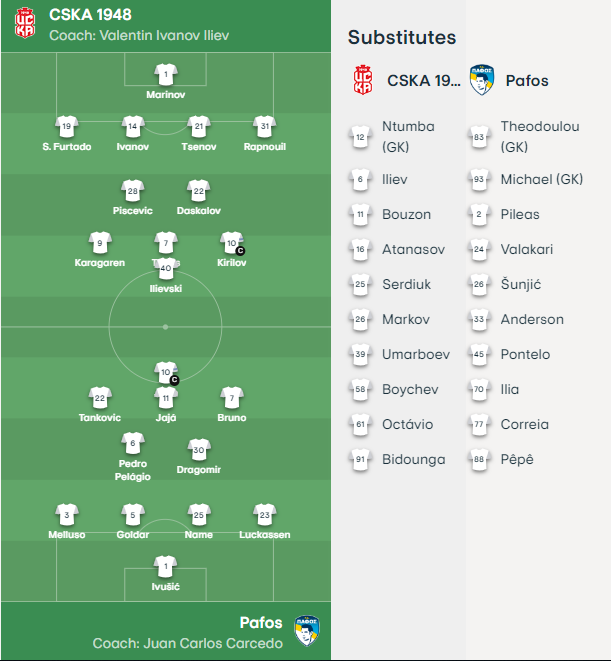Click Dragomir's number 30 shirt
The width and height of the screenshot is (611, 661).
pyautogui.click(x=199, y=450)
